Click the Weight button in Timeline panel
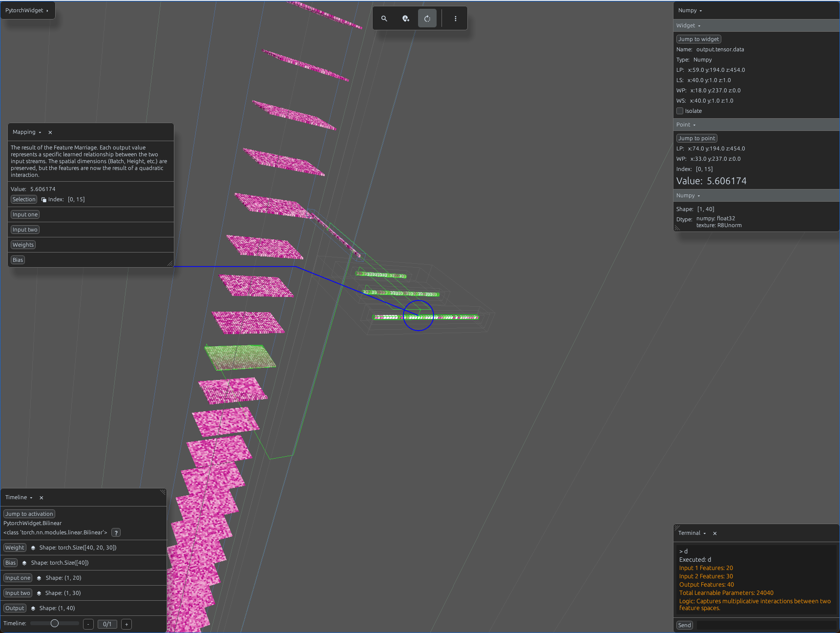 pyautogui.click(x=15, y=548)
